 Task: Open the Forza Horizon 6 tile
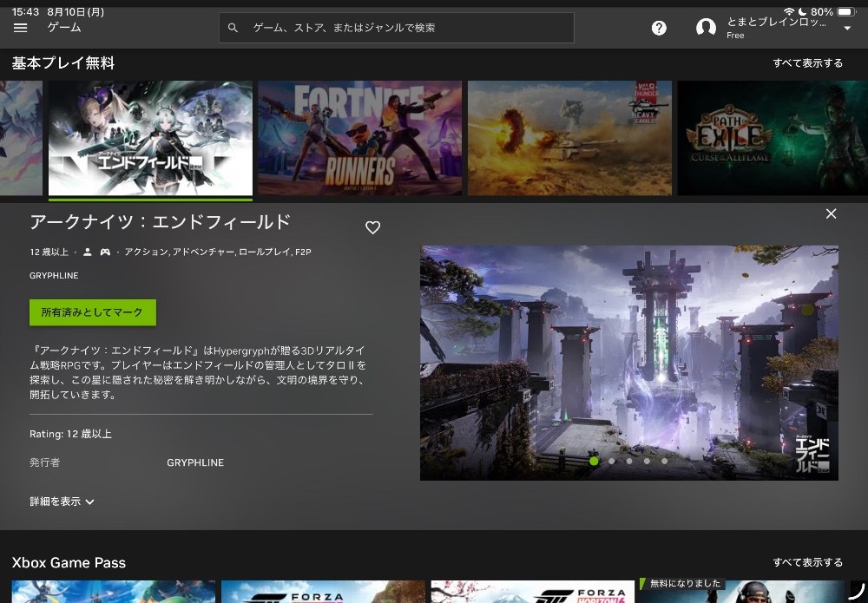point(533,592)
